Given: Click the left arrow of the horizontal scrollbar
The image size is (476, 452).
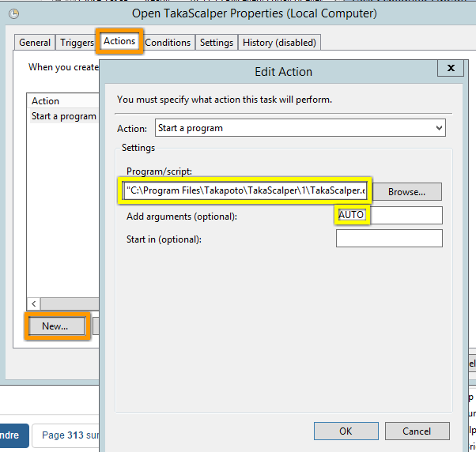Looking at the screenshot, I should pos(33,303).
